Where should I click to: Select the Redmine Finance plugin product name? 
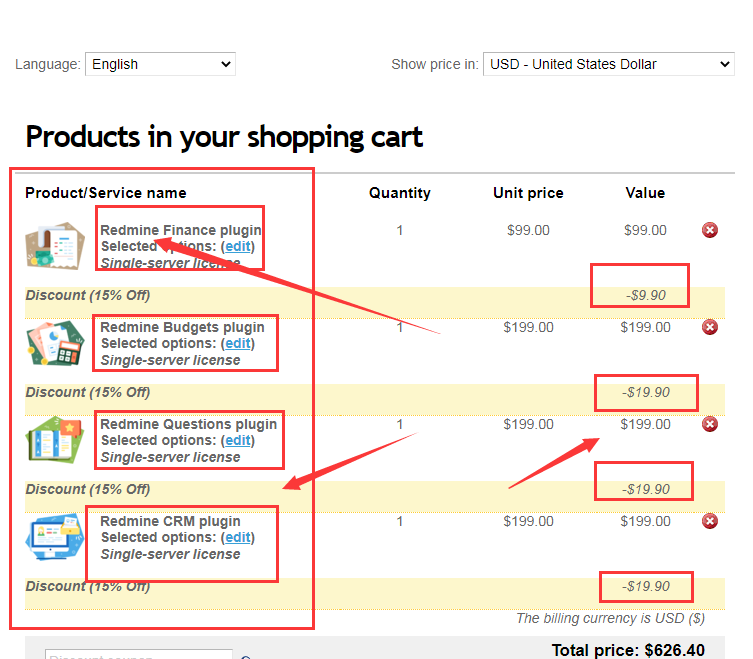click(x=181, y=230)
